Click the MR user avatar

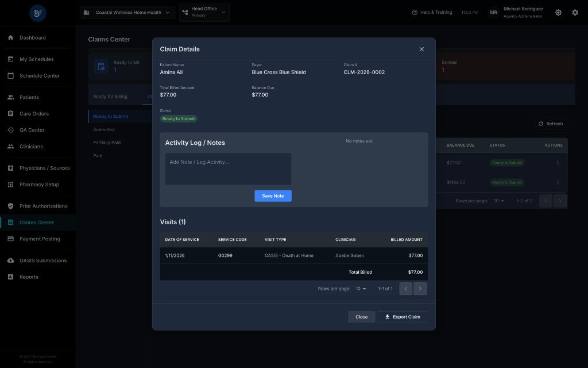pyautogui.click(x=493, y=13)
